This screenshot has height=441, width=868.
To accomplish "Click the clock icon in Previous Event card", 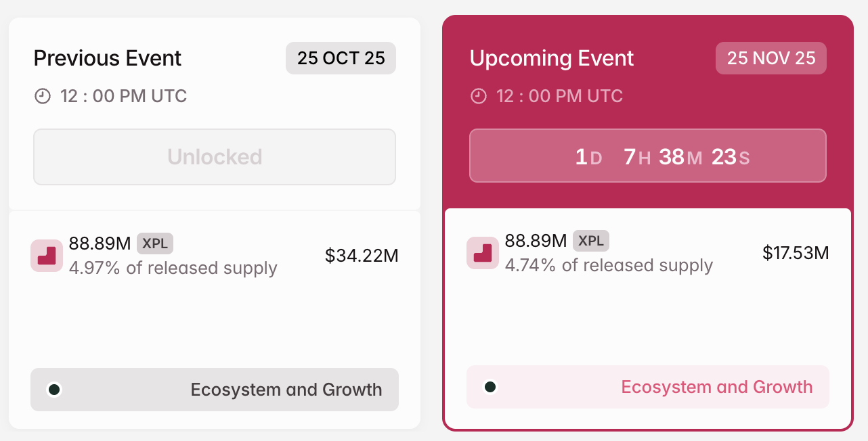I will click(x=42, y=95).
